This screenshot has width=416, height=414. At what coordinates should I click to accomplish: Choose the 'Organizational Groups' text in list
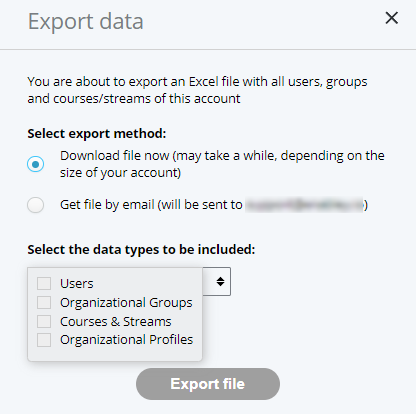[126, 302]
